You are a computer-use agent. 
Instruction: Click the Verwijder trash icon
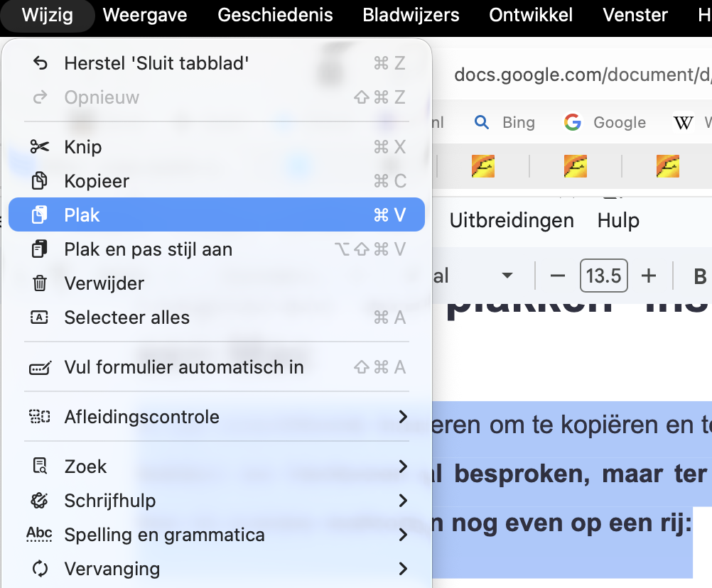click(x=41, y=283)
